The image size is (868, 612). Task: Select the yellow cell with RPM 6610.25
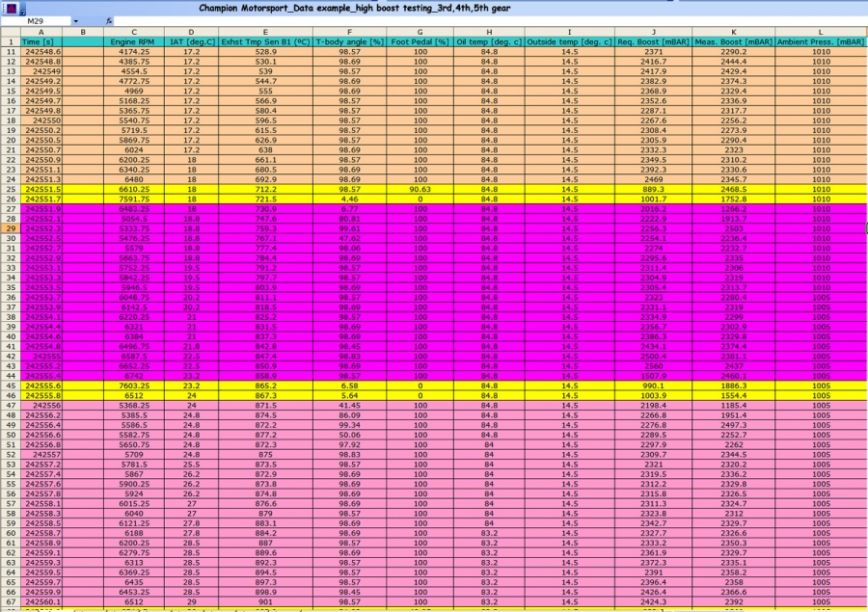[x=133, y=189]
